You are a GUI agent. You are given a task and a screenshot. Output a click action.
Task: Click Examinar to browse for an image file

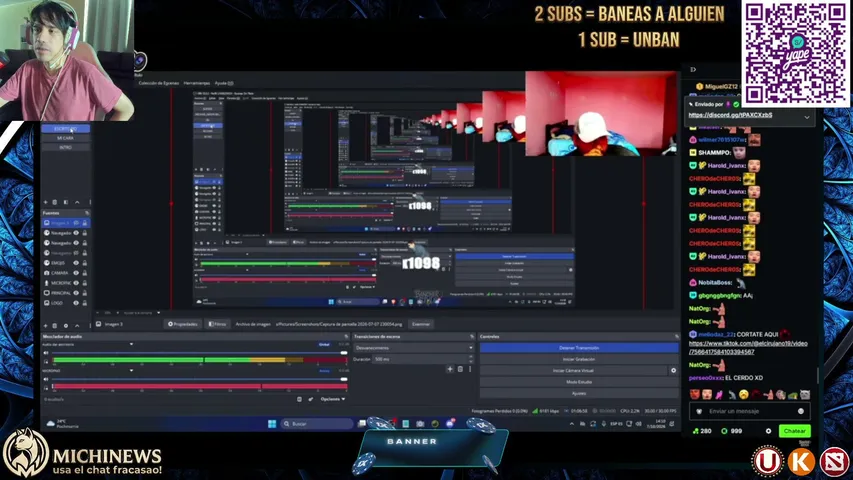point(421,324)
